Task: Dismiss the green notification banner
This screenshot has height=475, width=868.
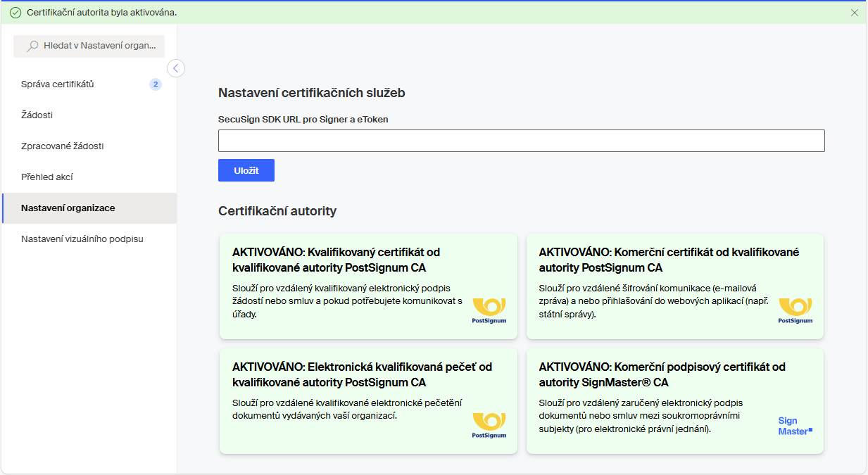Action: [855, 13]
